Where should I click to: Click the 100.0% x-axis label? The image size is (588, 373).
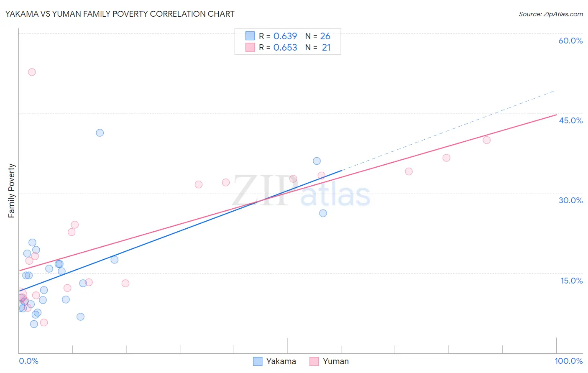tap(568, 361)
